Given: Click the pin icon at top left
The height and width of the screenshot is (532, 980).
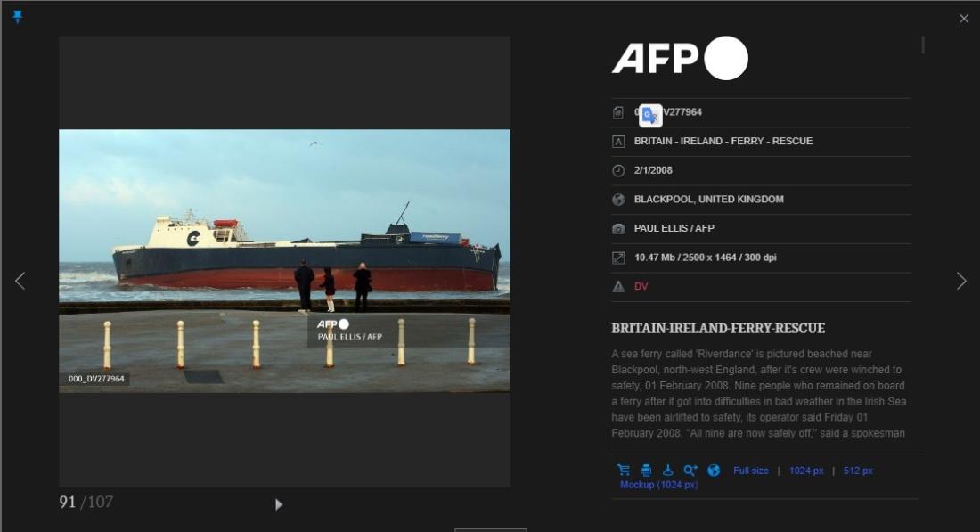Looking at the screenshot, I should point(18,17).
